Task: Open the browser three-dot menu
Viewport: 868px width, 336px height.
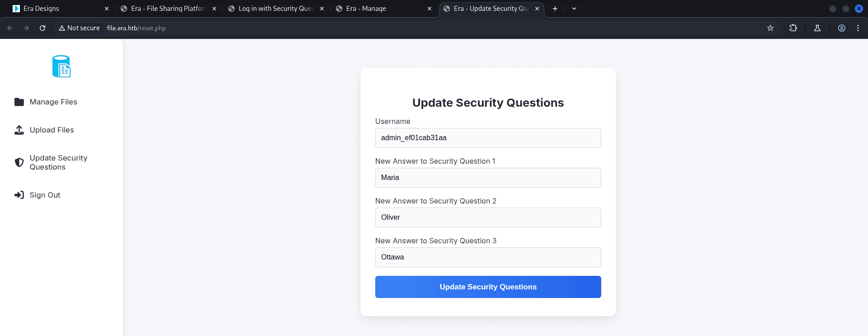Action: (x=858, y=28)
